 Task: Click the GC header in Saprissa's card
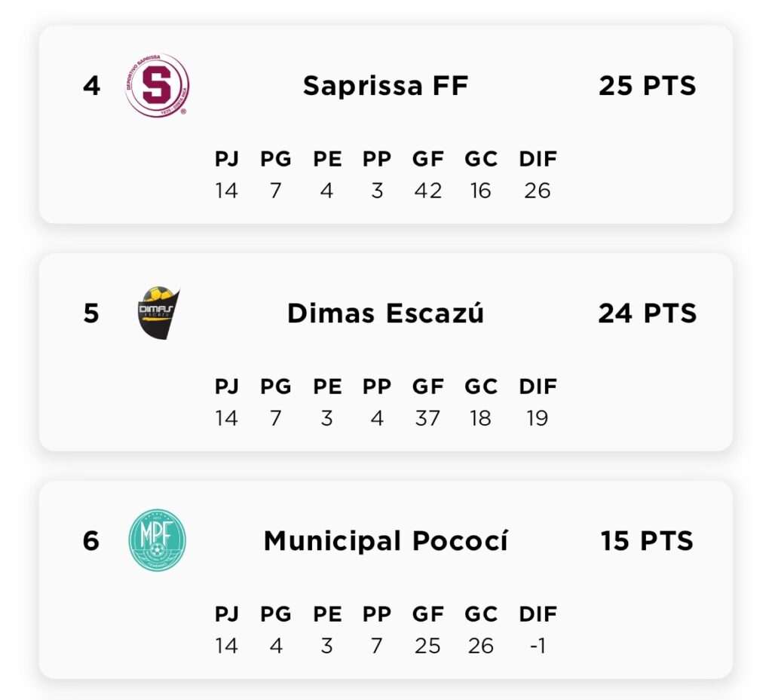click(480, 160)
